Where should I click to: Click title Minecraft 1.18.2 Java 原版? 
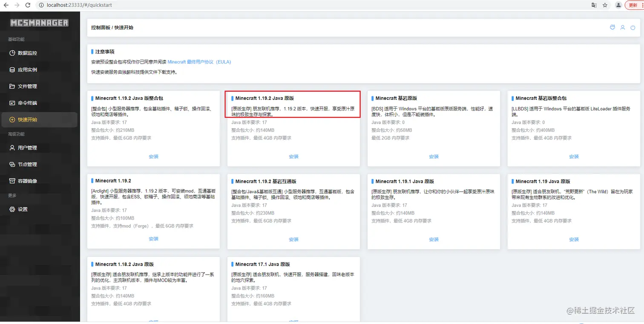124,264
